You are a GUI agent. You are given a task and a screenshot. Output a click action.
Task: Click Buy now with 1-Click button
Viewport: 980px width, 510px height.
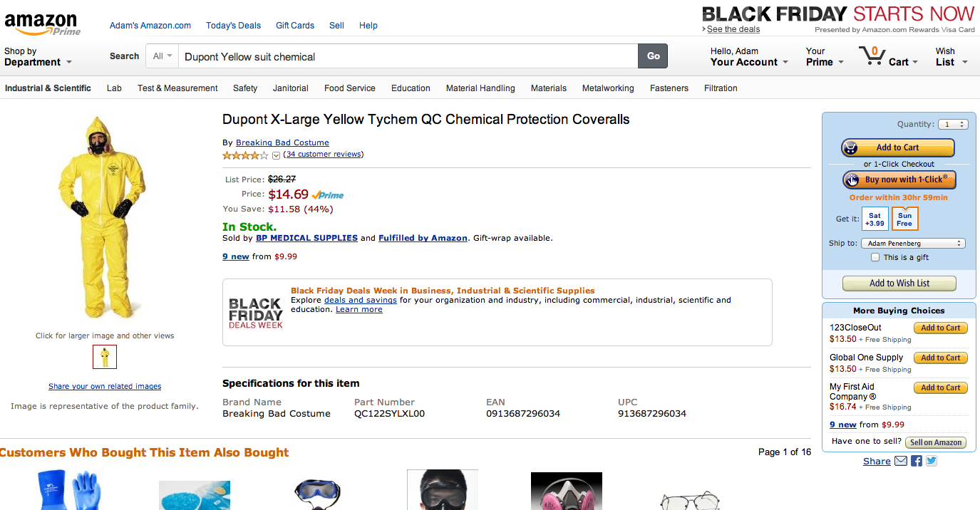click(899, 179)
